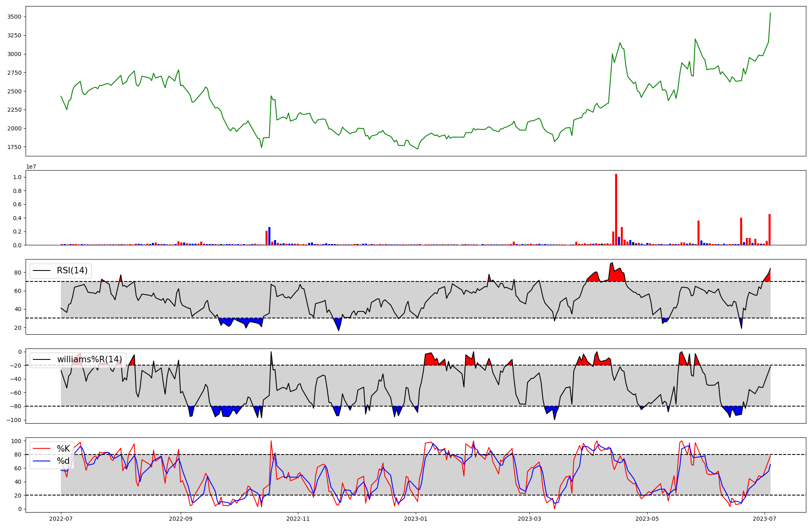Click the 2022-11 x-axis date label
812x528 pixels.
tap(298, 518)
